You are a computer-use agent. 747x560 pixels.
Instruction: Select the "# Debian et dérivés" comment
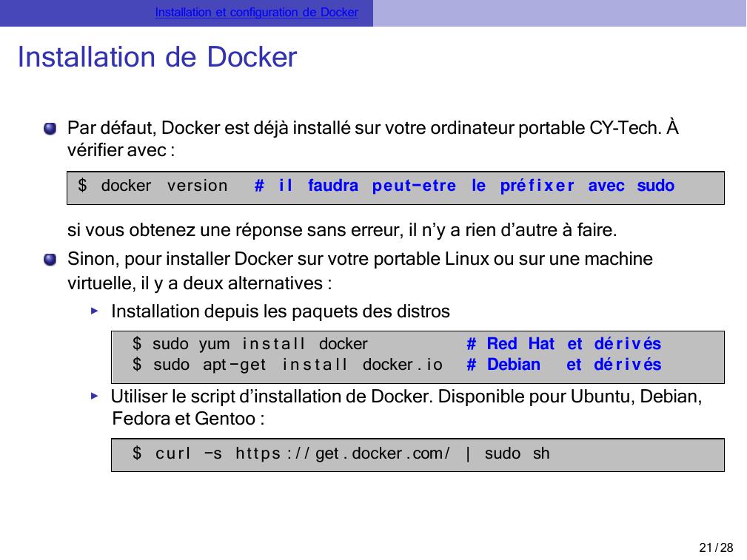563,365
